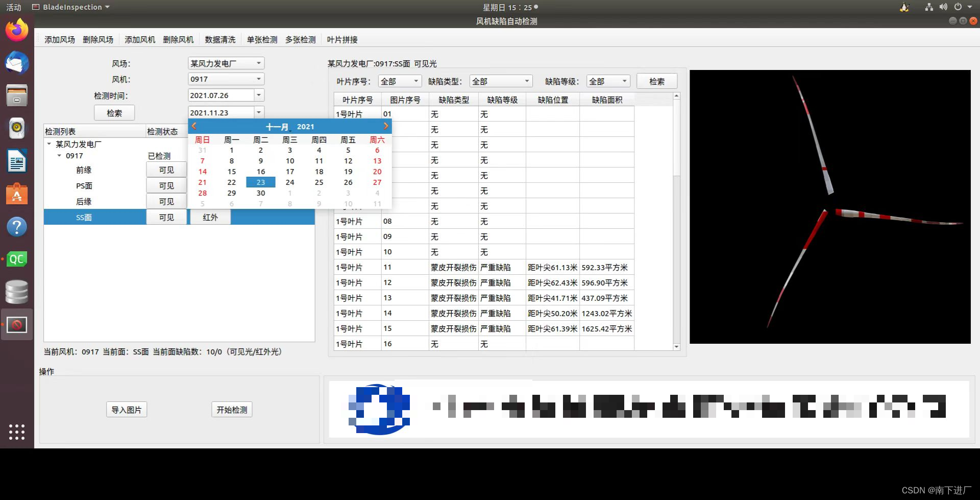The image size is (980, 500).
Task: Click 可见 button for 后缘 row
Action: [x=166, y=201]
